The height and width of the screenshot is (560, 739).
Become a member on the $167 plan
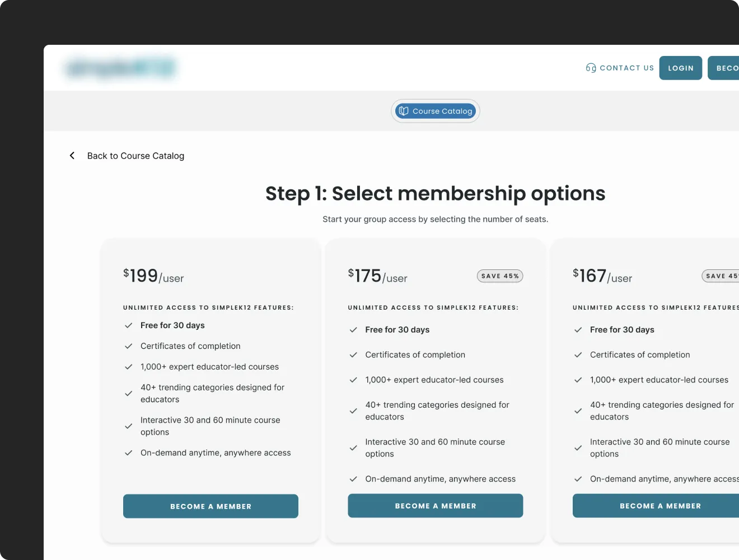[660, 506]
